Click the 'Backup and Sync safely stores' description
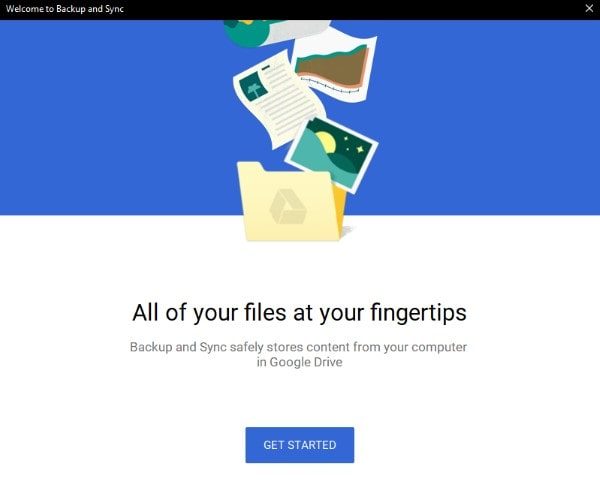 (x=298, y=347)
